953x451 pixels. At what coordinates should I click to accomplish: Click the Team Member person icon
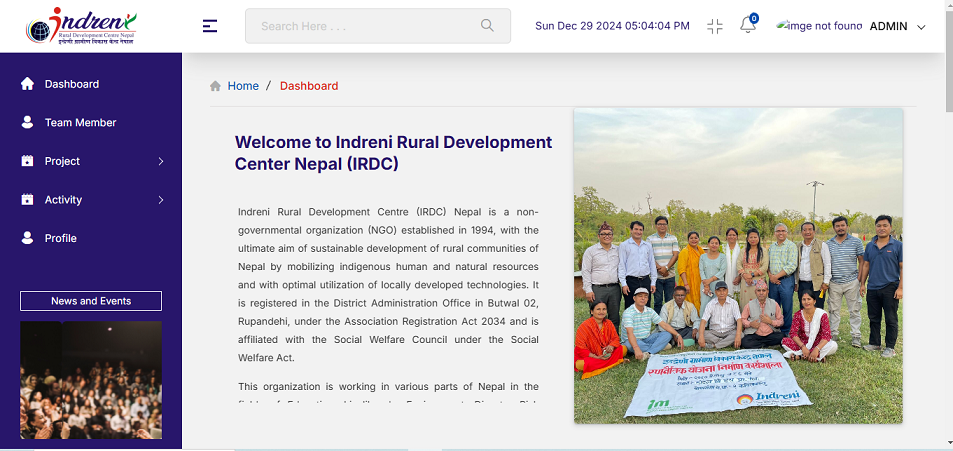(27, 122)
